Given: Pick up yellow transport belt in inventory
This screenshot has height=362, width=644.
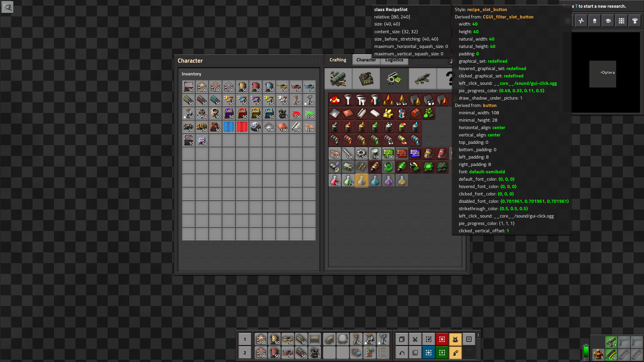Looking at the screenshot, I should (x=202, y=86).
